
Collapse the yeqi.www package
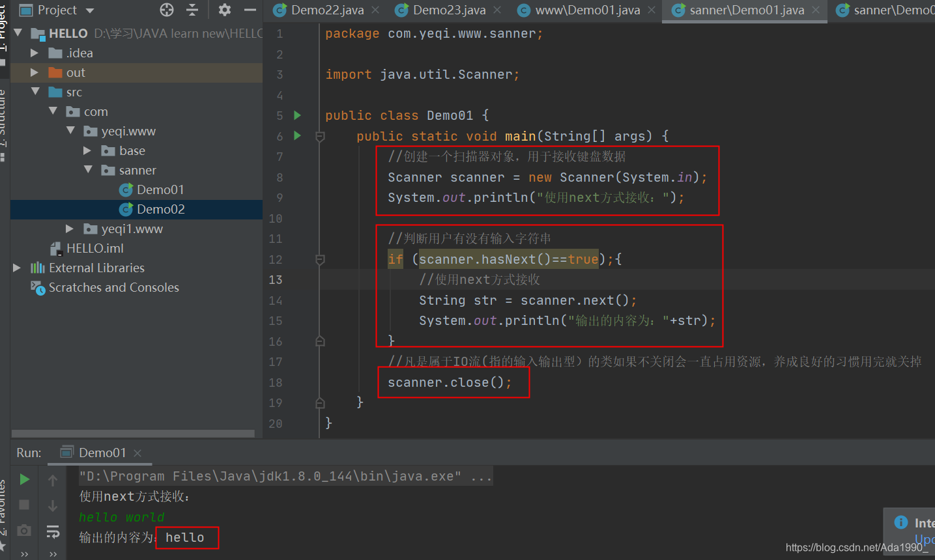70,131
